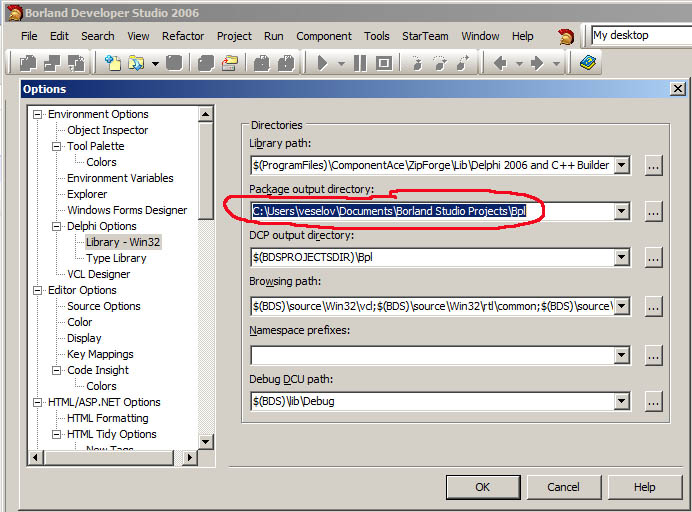The image size is (692, 512).
Task: Open the Component menu
Action: (324, 36)
